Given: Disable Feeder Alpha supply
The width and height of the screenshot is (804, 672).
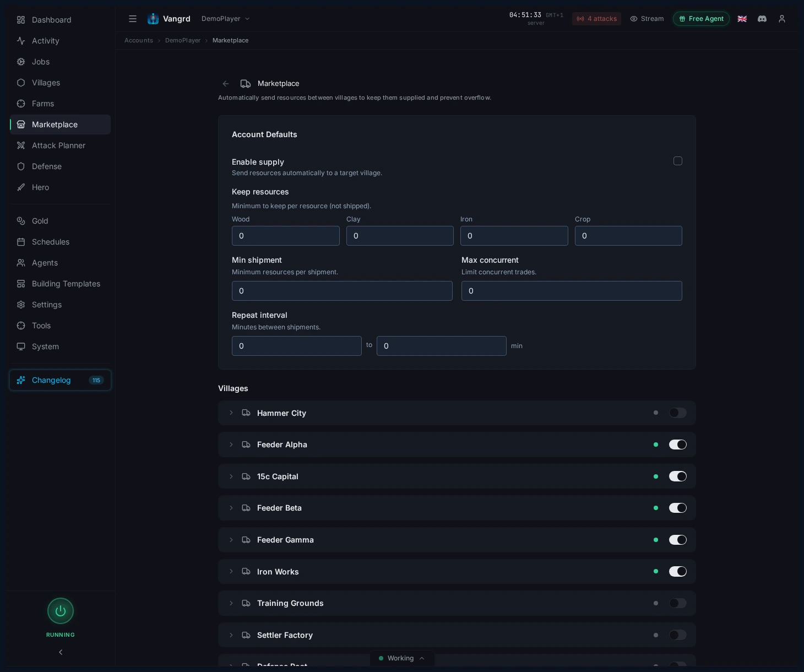Looking at the screenshot, I should coord(678,445).
